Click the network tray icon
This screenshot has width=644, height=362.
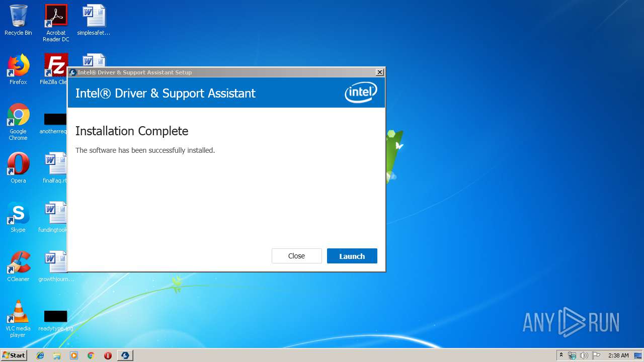point(572,355)
